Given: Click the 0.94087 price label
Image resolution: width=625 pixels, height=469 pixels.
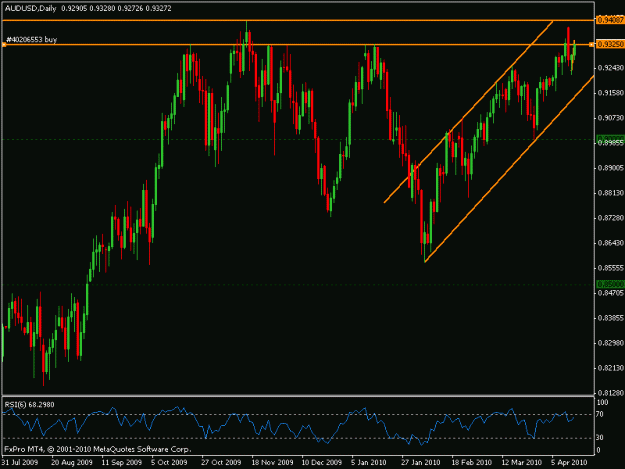Looking at the screenshot, I should point(610,20).
